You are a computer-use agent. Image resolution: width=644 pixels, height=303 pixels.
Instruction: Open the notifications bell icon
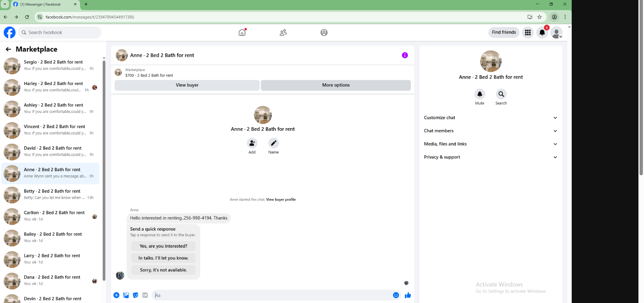(x=542, y=33)
